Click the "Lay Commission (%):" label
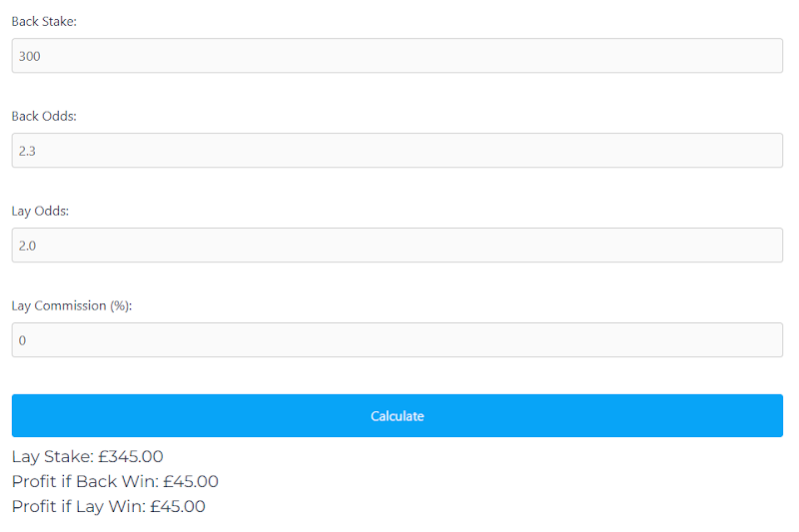 72,306
